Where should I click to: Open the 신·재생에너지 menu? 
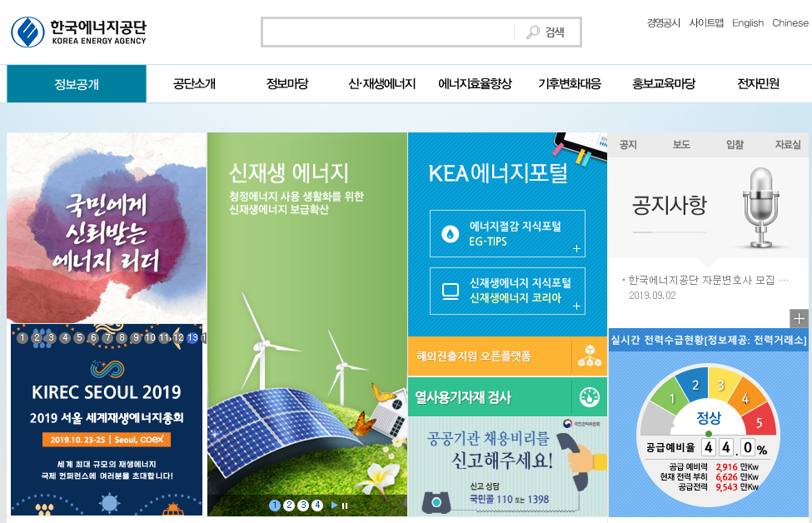tap(382, 84)
